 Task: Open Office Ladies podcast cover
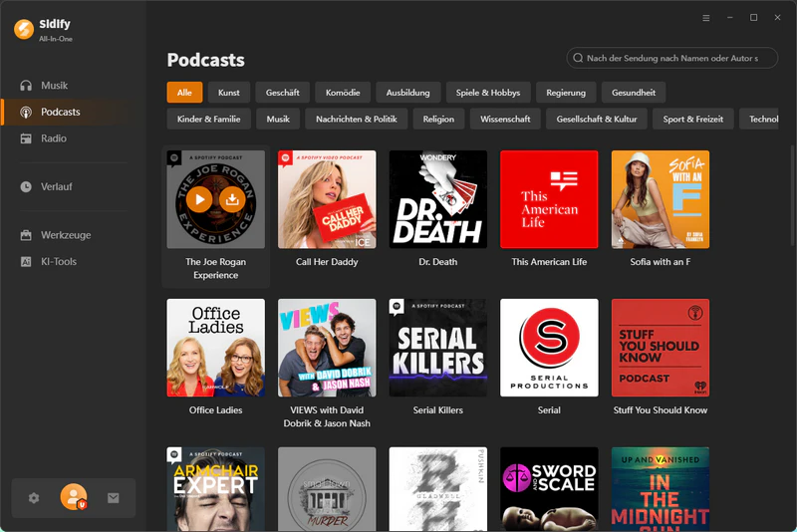click(216, 348)
